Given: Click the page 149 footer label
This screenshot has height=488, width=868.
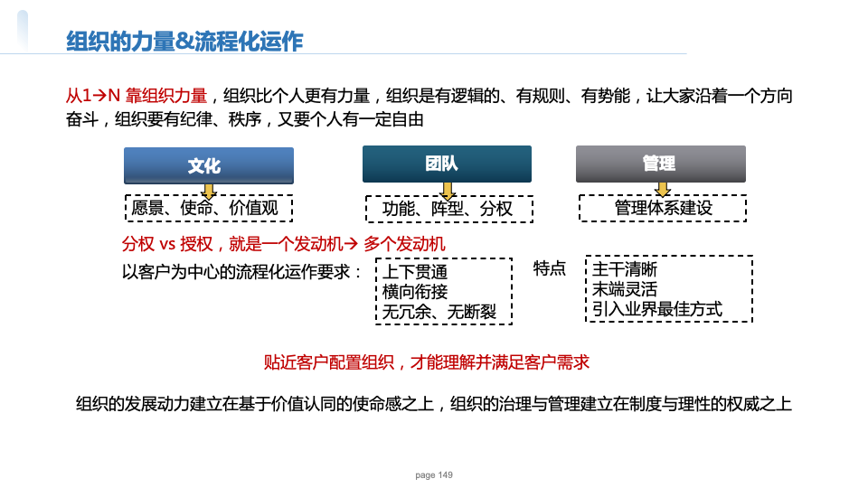Looking at the screenshot, I should pos(434,474).
